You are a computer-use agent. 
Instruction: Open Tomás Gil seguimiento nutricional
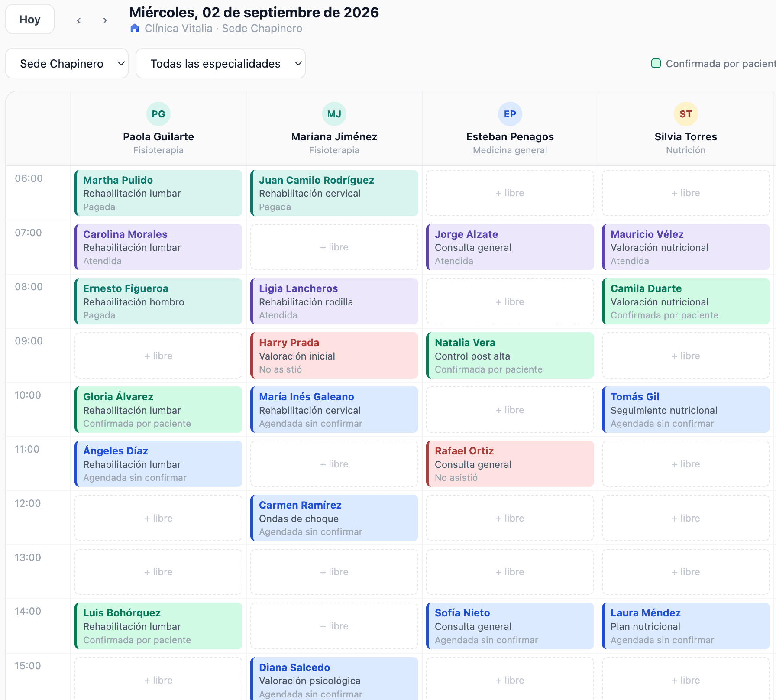point(686,409)
